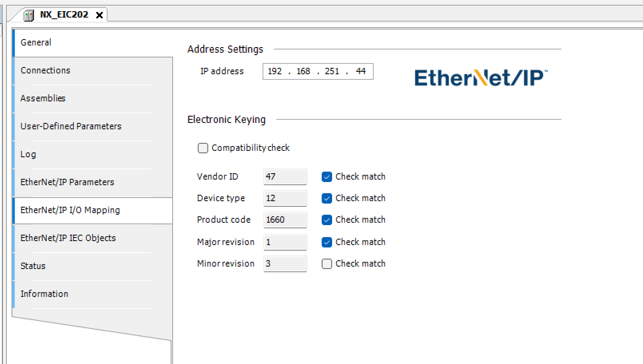643x364 pixels.
Task: Select User-Defined Parameters tab
Action: 71,126
